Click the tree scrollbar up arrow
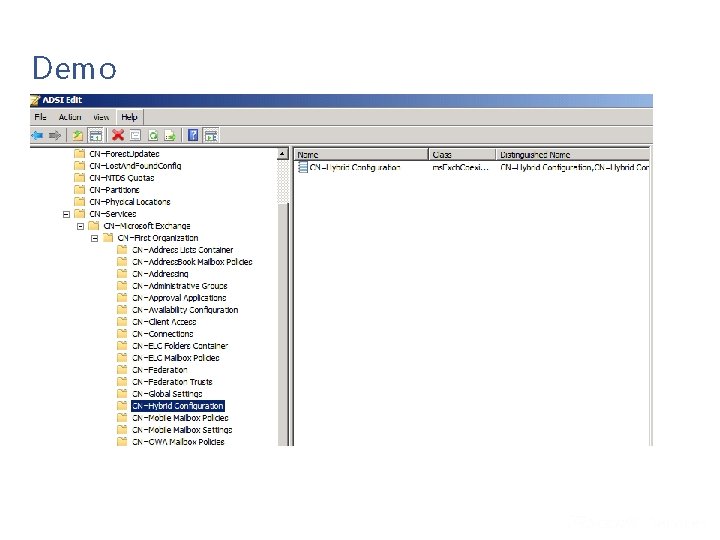720x540 pixels. click(x=283, y=154)
